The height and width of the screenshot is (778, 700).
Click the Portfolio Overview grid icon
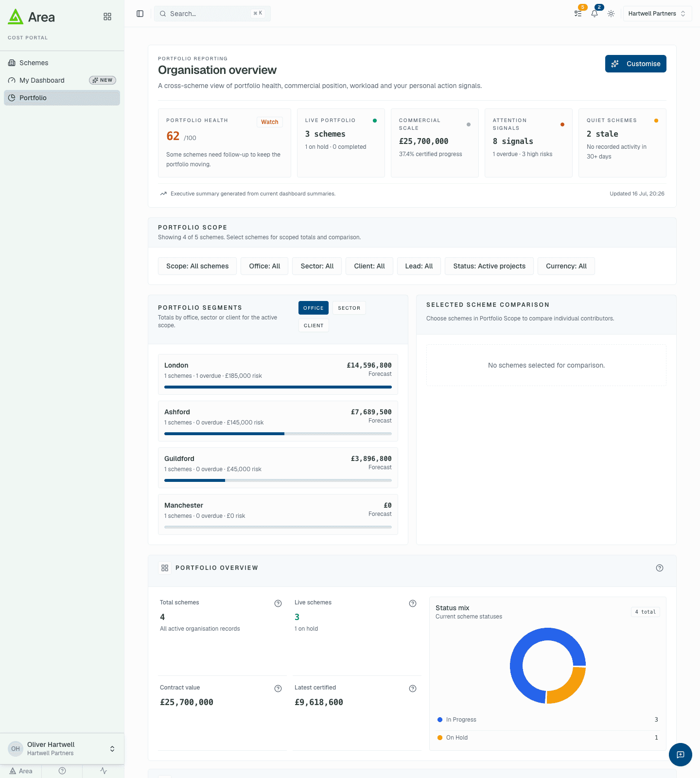click(165, 568)
